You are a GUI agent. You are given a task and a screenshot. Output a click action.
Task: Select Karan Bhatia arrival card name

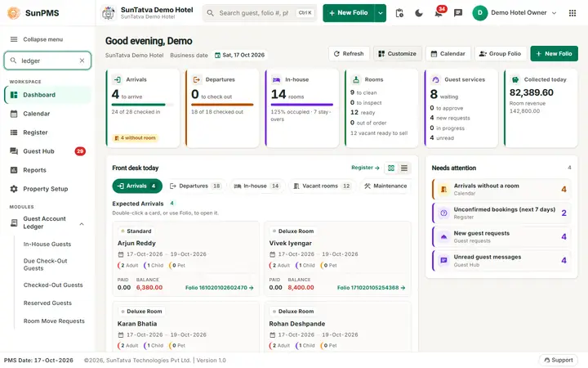[137, 324]
